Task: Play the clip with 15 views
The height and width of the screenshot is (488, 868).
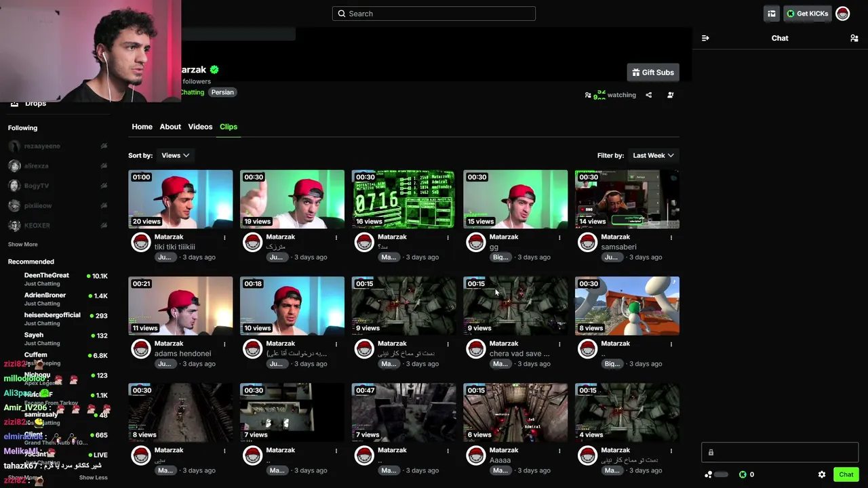Action: point(515,199)
